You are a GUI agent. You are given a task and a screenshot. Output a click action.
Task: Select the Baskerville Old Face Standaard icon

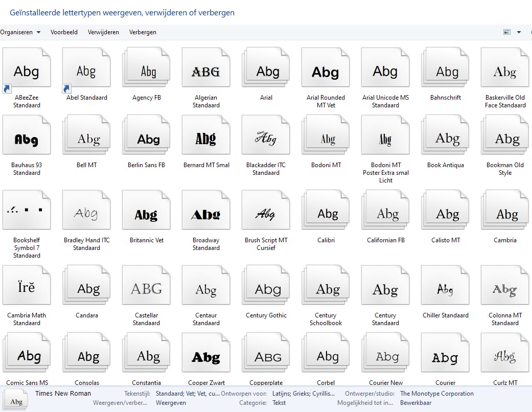(505, 67)
